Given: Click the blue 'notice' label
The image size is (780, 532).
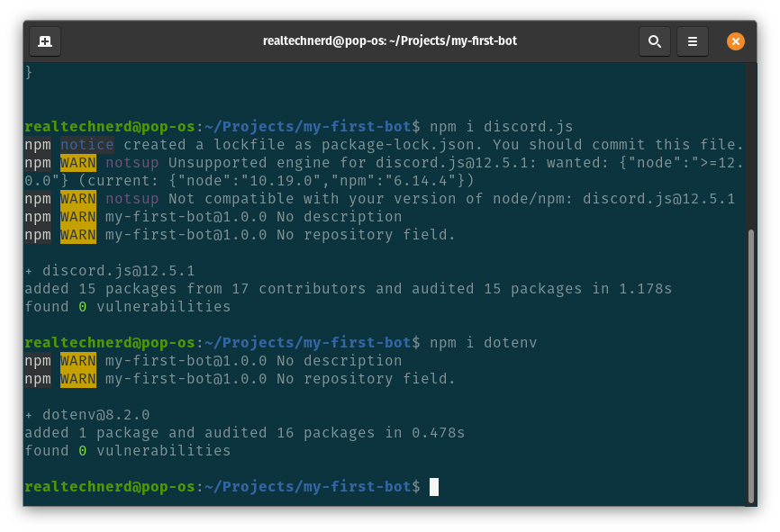Looking at the screenshot, I should (x=87, y=145).
